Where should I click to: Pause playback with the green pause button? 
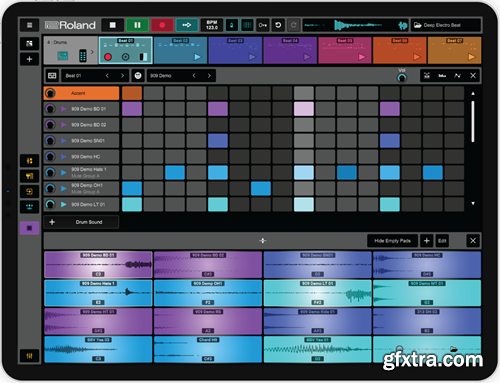(137, 25)
